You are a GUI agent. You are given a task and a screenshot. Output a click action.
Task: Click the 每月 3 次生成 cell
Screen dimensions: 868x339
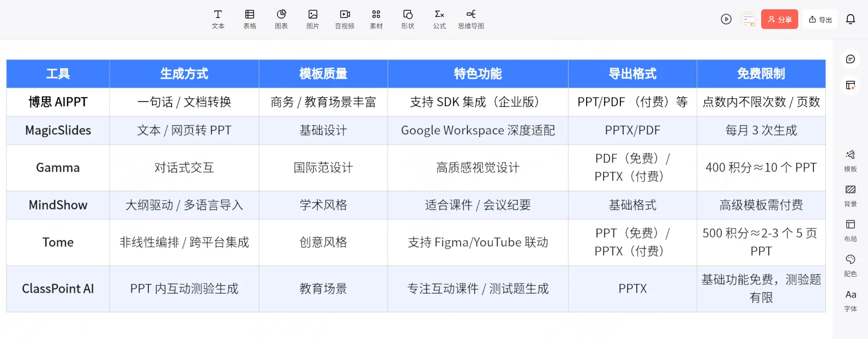click(761, 130)
